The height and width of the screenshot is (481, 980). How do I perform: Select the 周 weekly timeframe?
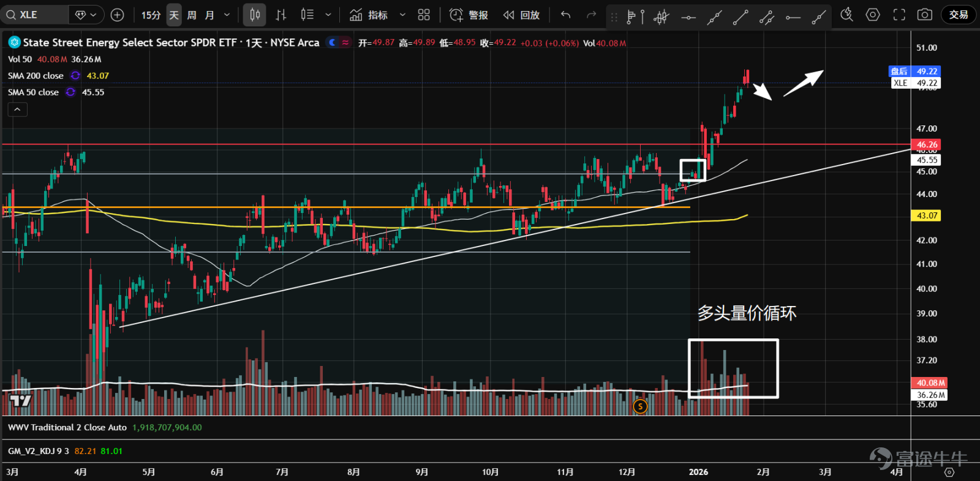point(192,15)
